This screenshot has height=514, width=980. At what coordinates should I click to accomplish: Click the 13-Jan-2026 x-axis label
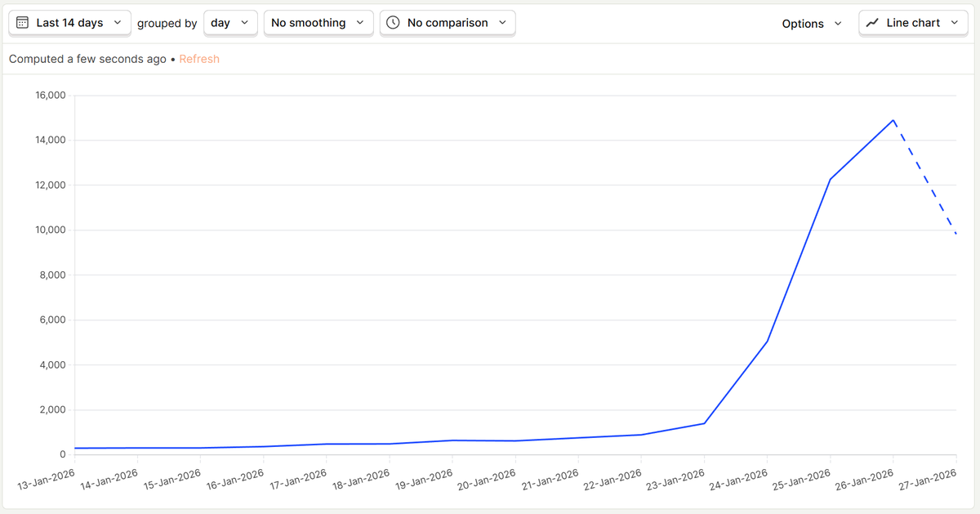click(x=47, y=479)
